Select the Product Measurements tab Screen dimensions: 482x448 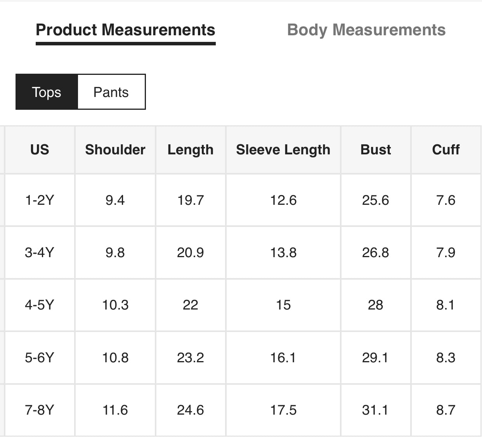125,30
